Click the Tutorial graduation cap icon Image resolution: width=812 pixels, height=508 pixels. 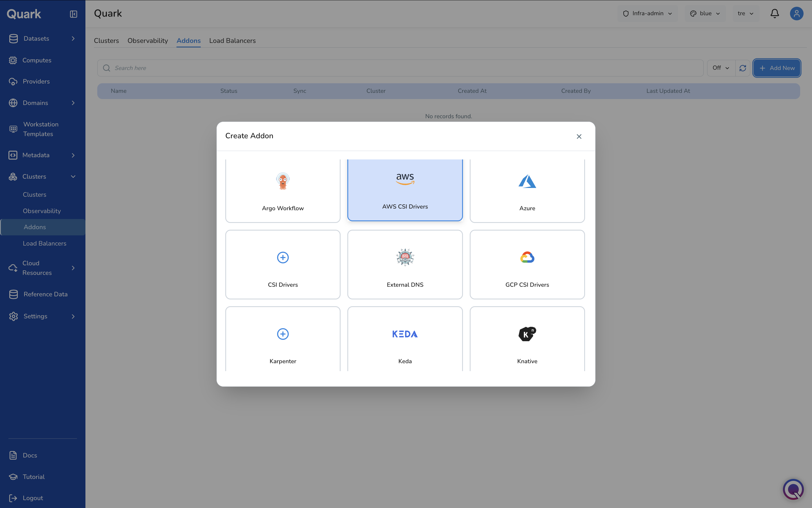[13, 477]
